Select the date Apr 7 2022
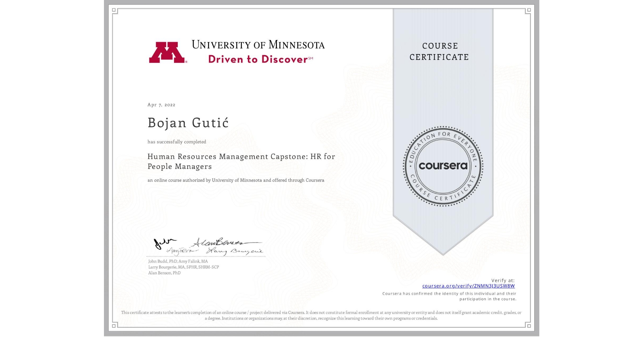Viewport: 644px width, 337px height. coord(161,105)
